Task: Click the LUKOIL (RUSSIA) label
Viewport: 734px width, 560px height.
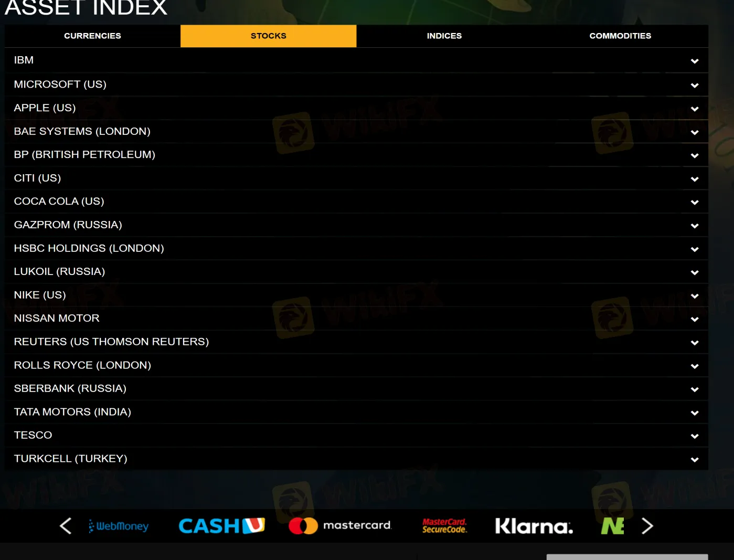Action: click(59, 271)
